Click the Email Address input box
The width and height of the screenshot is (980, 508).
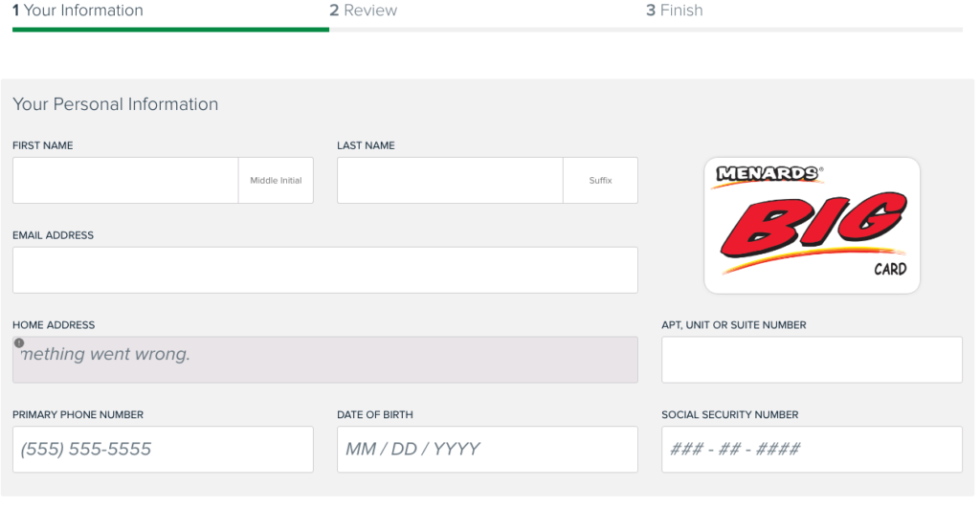pos(325,270)
